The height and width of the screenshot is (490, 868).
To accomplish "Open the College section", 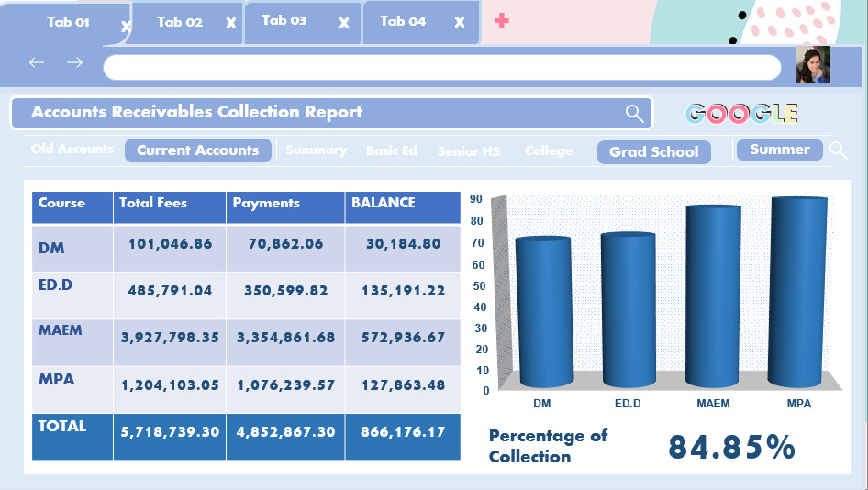I will pyautogui.click(x=549, y=150).
